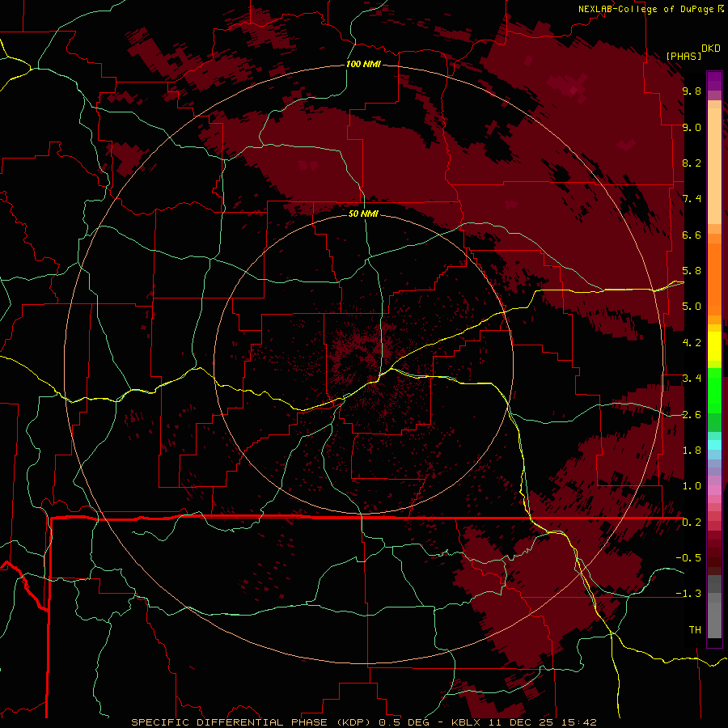Click the 2.6 legend value
This screenshot has height=728, width=728.
tap(692, 415)
